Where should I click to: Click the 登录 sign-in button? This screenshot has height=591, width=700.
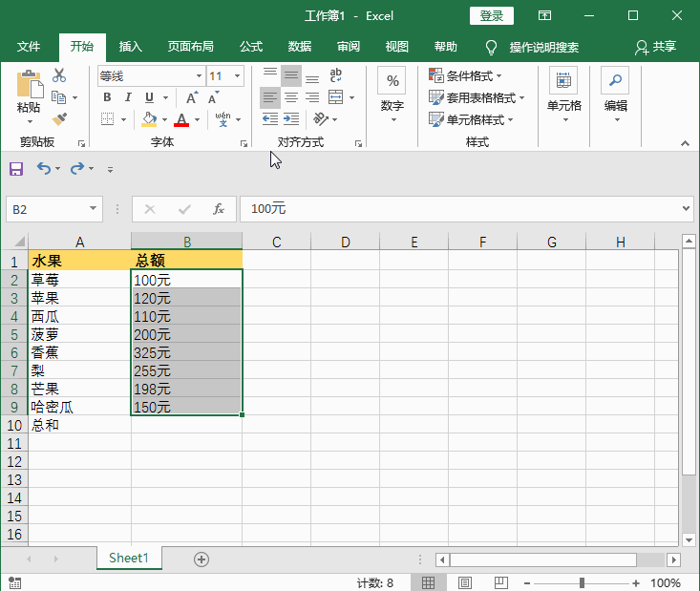click(492, 16)
